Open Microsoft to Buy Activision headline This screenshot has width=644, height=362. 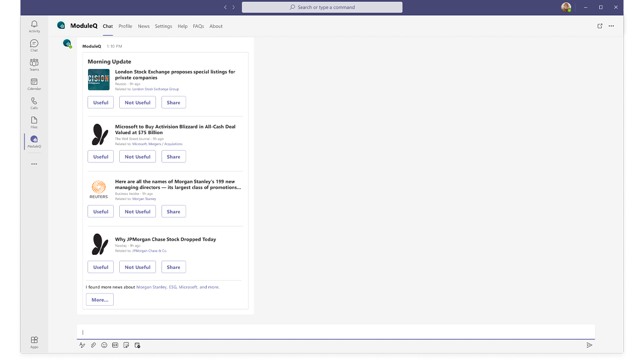point(175,130)
